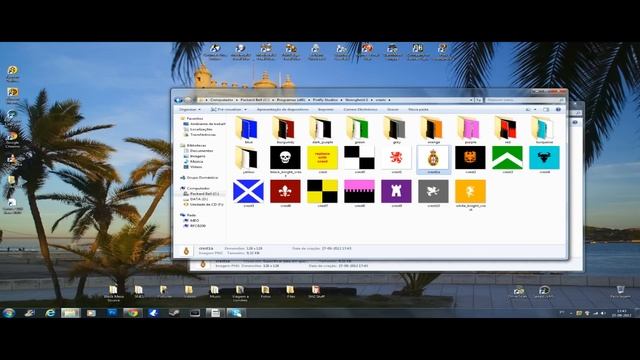Open the Explorer help icon

point(558,109)
